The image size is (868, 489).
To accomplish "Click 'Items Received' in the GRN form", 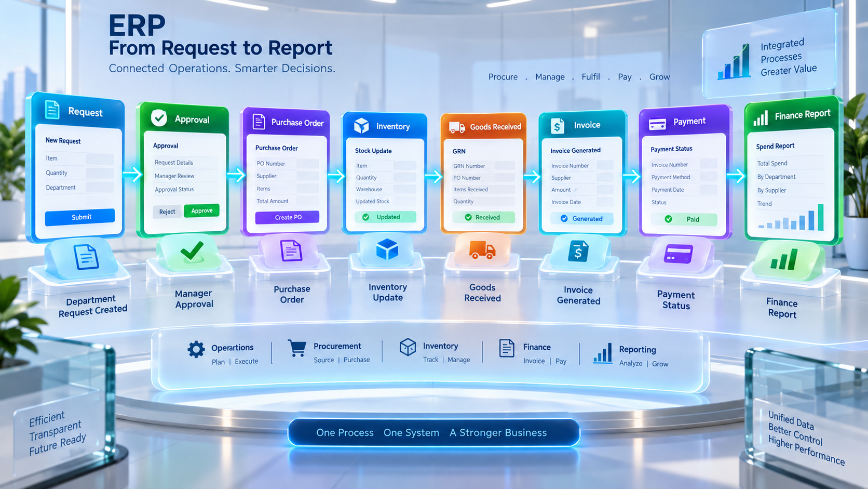I will 470,190.
